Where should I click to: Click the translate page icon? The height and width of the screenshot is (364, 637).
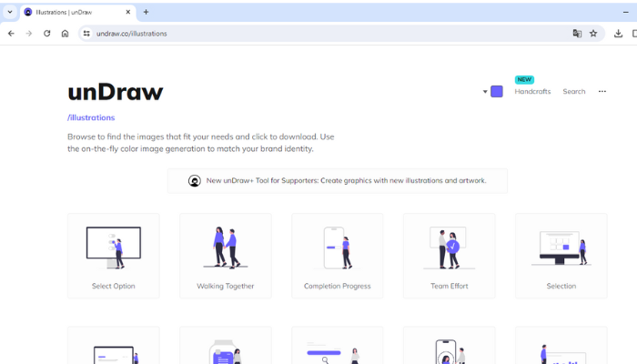pos(577,34)
